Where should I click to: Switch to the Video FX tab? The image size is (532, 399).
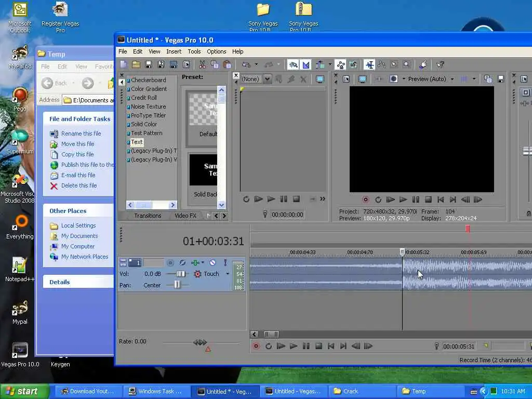click(x=185, y=216)
